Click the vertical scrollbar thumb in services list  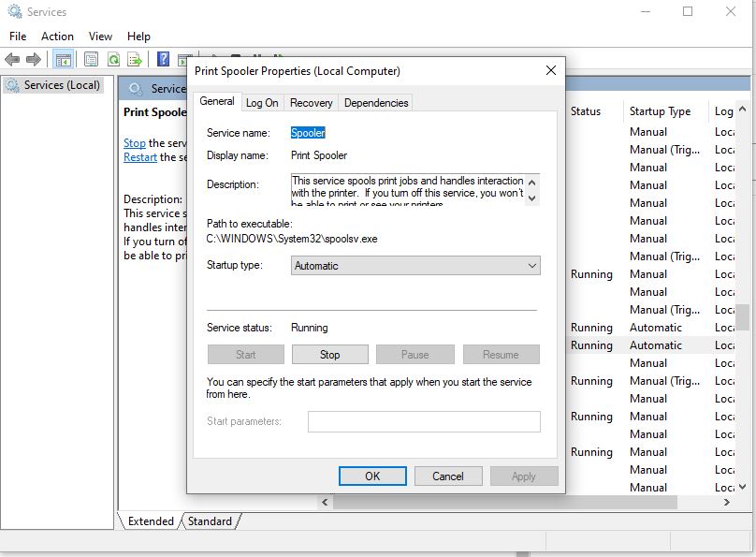[x=743, y=316]
